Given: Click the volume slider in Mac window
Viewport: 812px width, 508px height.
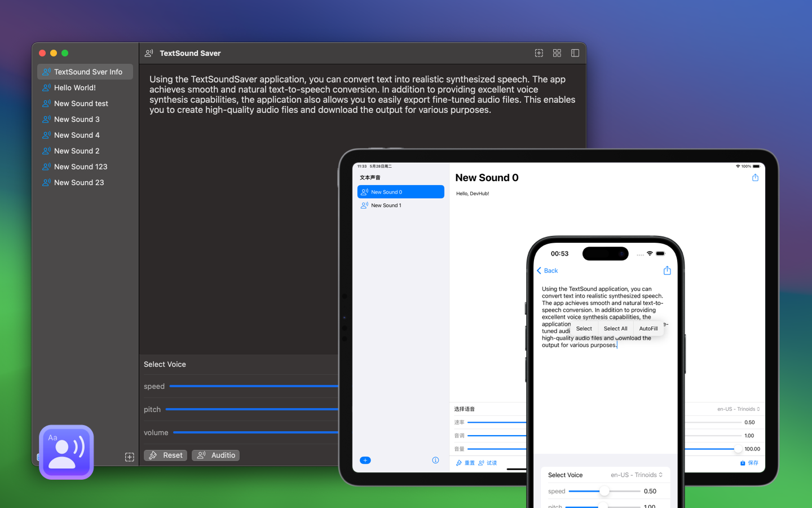Looking at the screenshot, I should pos(255,432).
